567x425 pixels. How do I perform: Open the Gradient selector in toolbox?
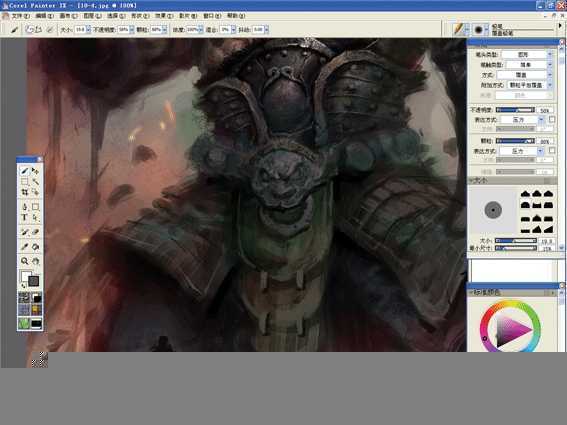pyautogui.click(x=36, y=298)
